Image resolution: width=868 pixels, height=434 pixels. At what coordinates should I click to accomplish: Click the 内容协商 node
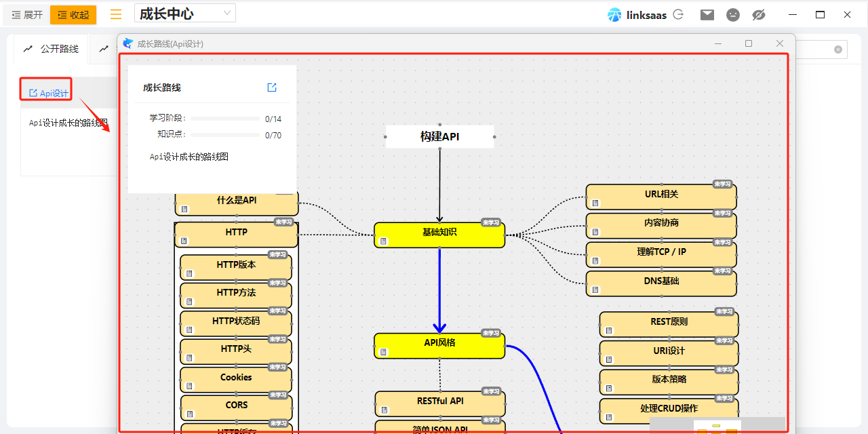(x=661, y=226)
